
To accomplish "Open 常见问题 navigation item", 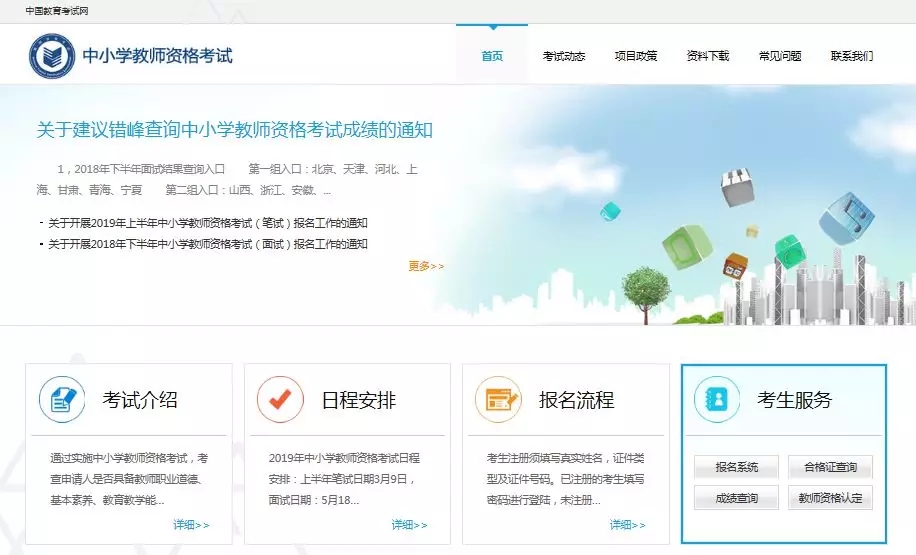I will pos(780,56).
